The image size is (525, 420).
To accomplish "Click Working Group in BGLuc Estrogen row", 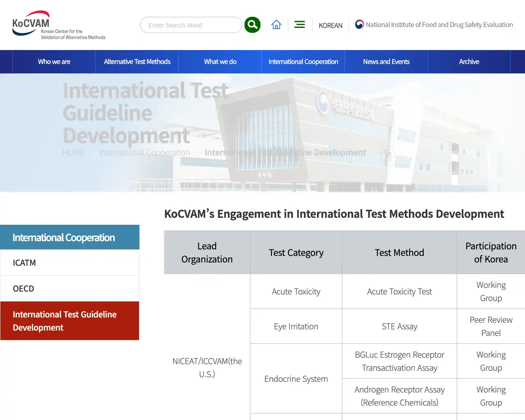I will 491,361.
